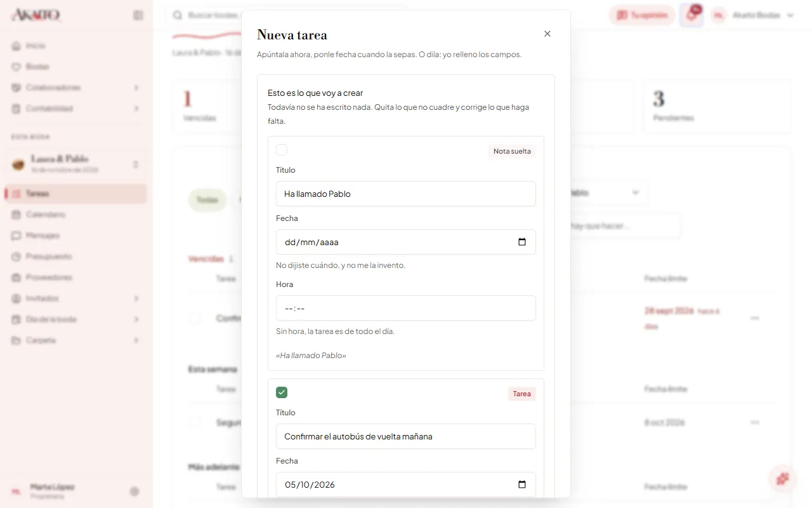Open the filter dropdown beside the task list
The width and height of the screenshot is (812, 508).
[609, 192]
